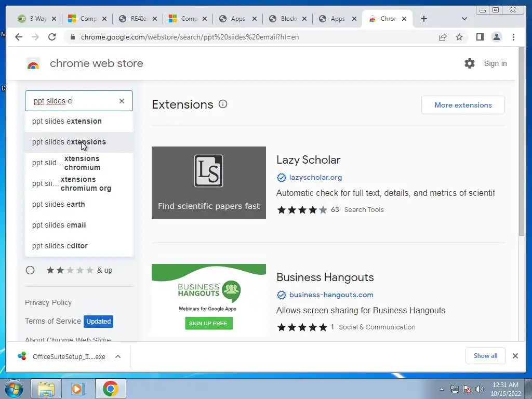Click the taskbar clock and date
This screenshot has width=532, height=399.
[505, 389]
